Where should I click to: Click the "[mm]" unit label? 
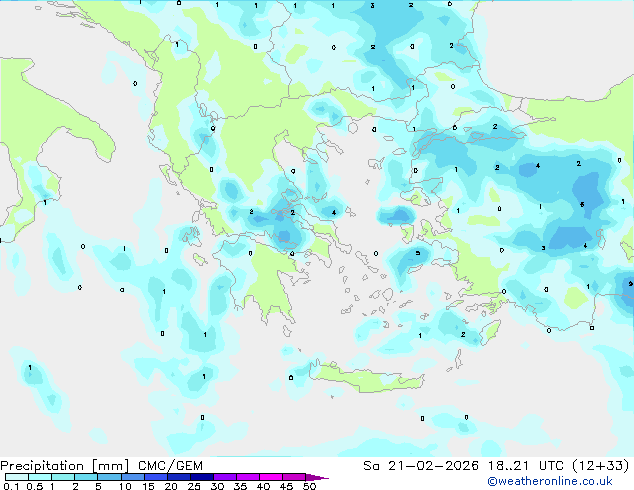(x=111, y=466)
